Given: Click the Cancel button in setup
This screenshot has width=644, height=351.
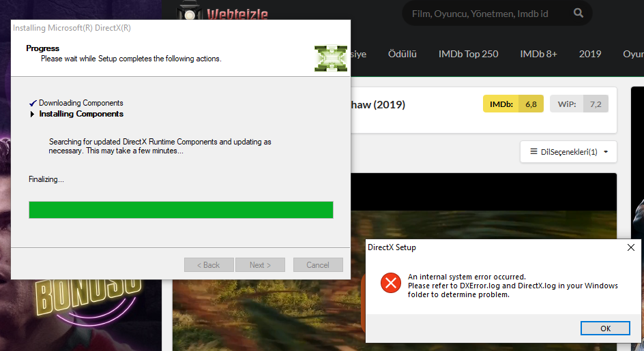Looking at the screenshot, I should point(318,265).
